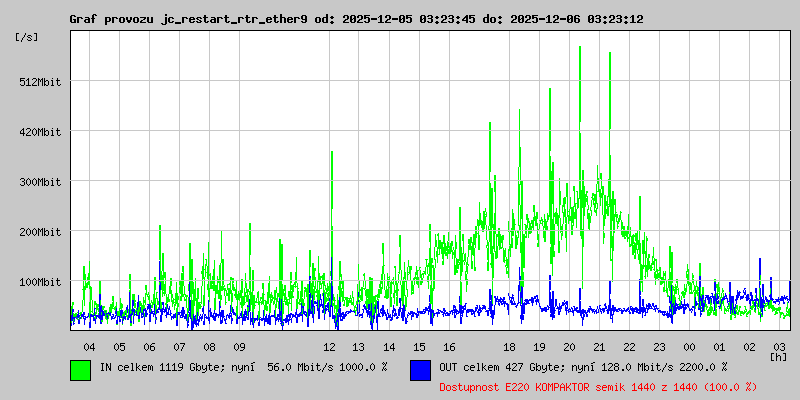This screenshot has width=800, height=400.
Task: Select hour 16 on the time axis
Action: 449,346
